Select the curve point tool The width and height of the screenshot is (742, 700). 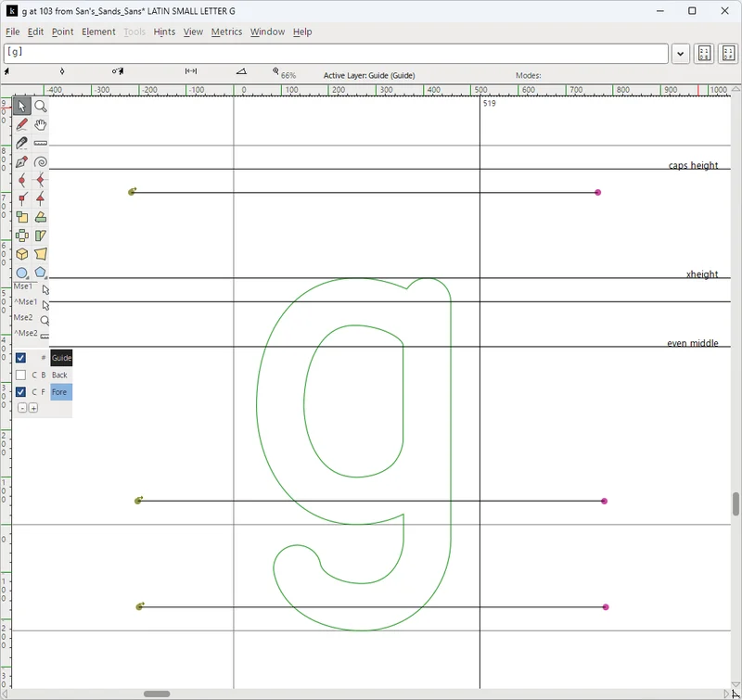click(x=21, y=180)
